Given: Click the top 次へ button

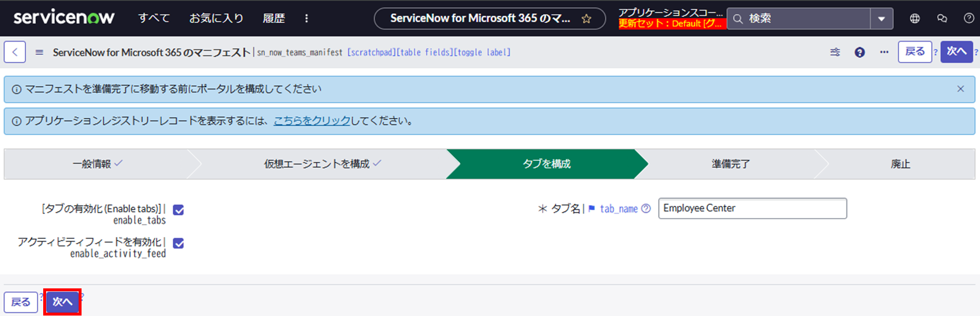Looking at the screenshot, I should pyautogui.click(x=957, y=51).
